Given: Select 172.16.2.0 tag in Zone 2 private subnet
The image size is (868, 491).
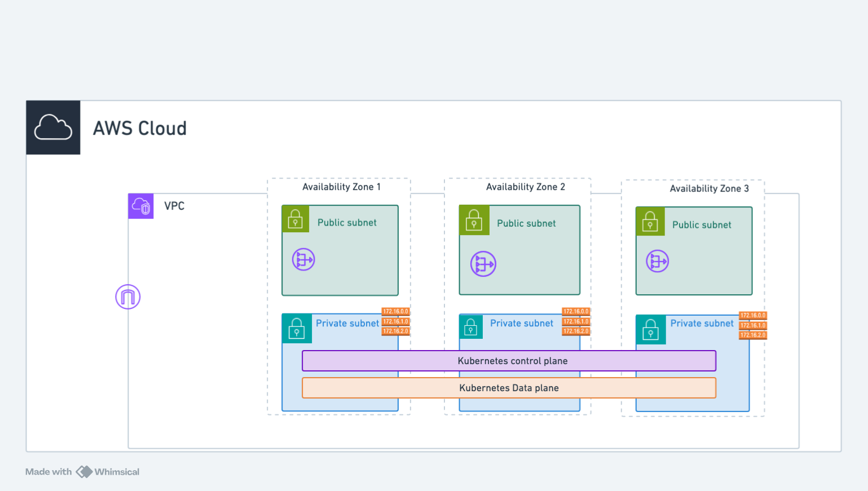Looking at the screenshot, I should 576,331.
